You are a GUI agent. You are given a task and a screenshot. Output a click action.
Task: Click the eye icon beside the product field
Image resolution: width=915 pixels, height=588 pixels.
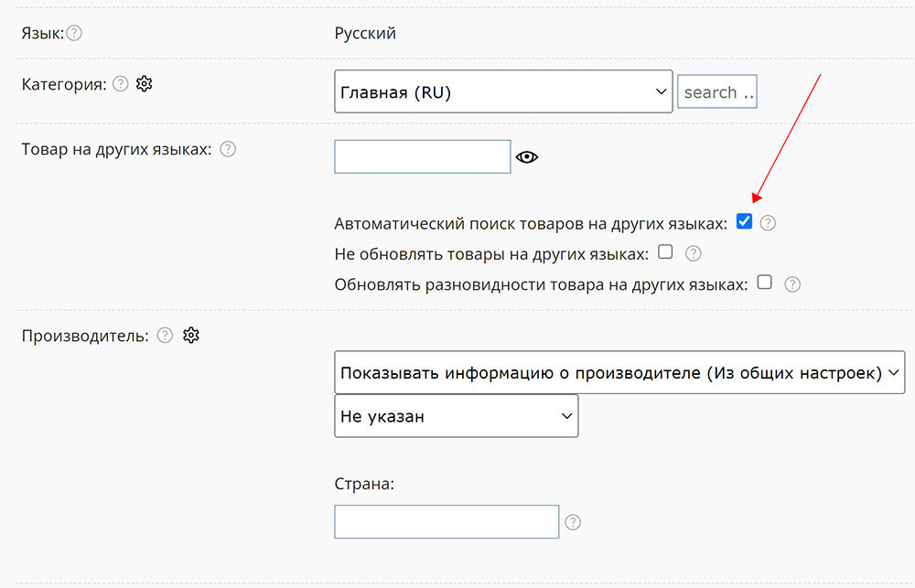point(527,157)
